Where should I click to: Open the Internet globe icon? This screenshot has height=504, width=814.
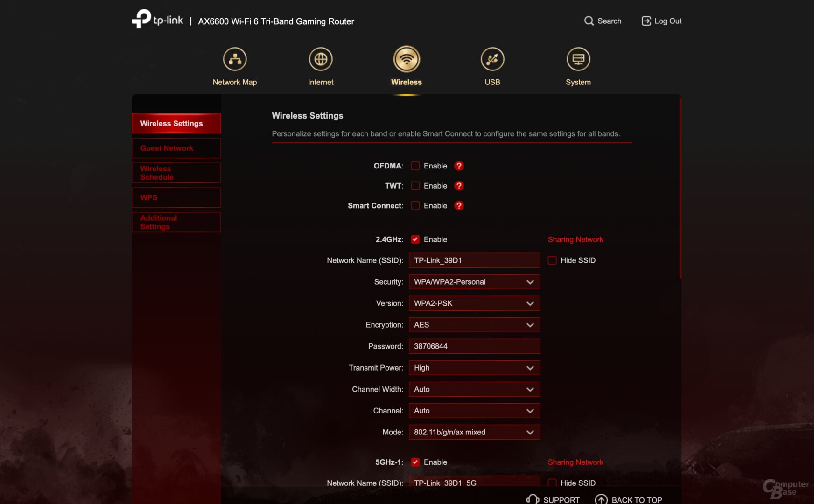coord(321,59)
